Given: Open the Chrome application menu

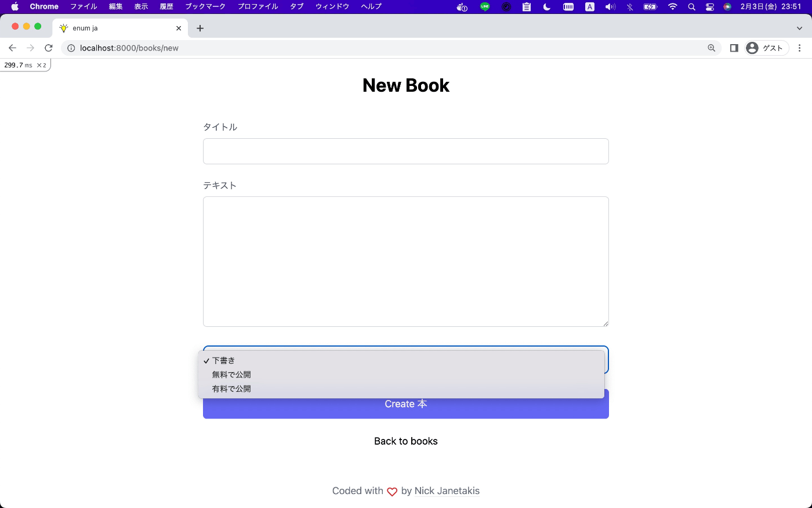Looking at the screenshot, I should pos(44,7).
